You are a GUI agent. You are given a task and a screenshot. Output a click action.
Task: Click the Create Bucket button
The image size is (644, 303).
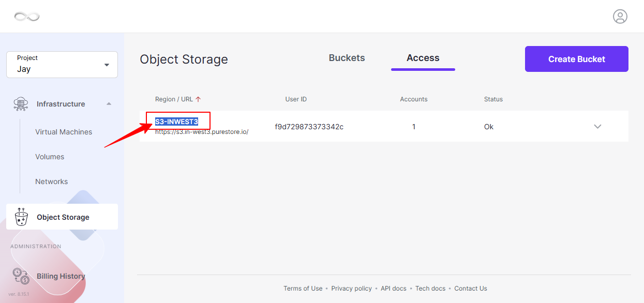577,59
